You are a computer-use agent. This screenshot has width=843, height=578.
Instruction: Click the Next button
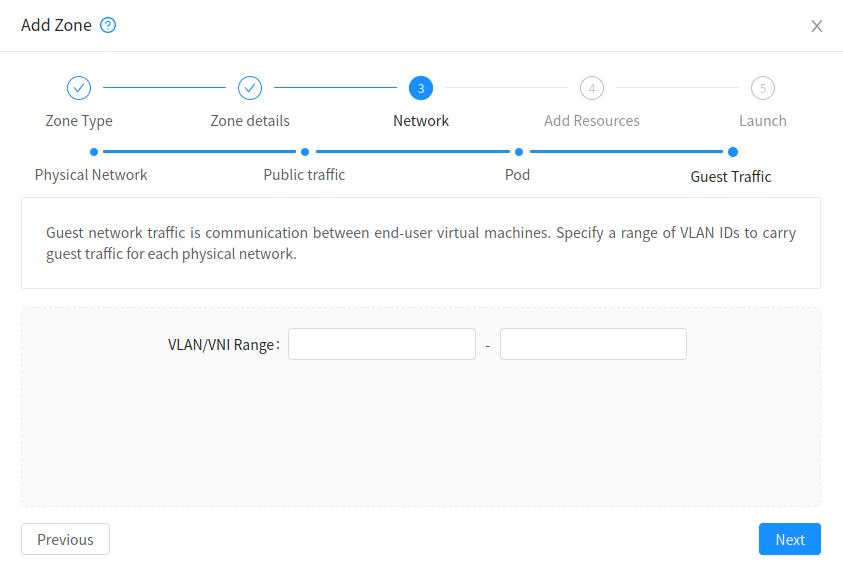point(789,539)
